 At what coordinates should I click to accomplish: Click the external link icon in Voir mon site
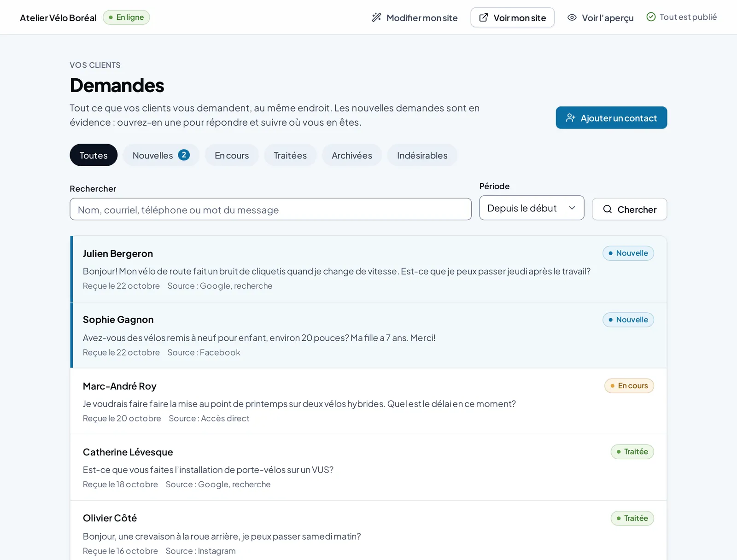tap(484, 17)
